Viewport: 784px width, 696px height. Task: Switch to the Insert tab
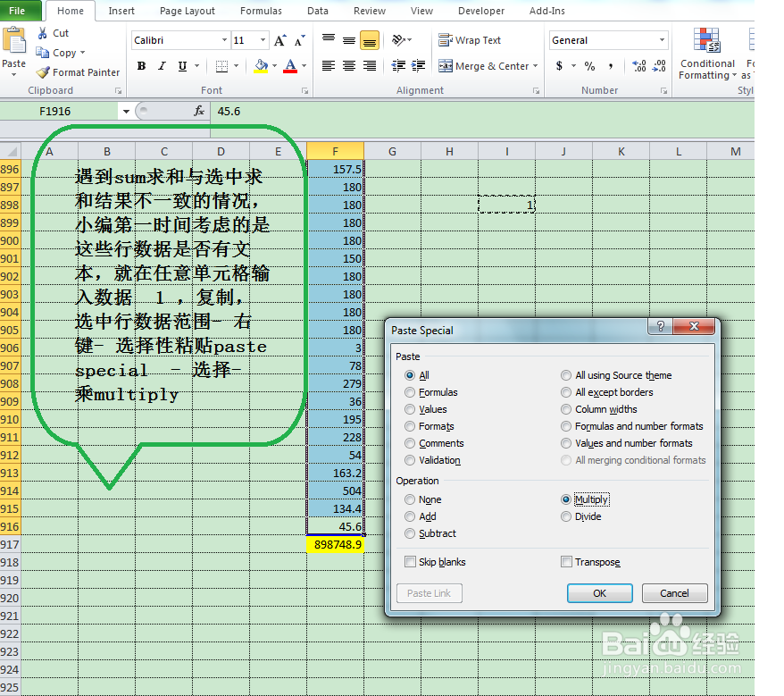pyautogui.click(x=121, y=11)
